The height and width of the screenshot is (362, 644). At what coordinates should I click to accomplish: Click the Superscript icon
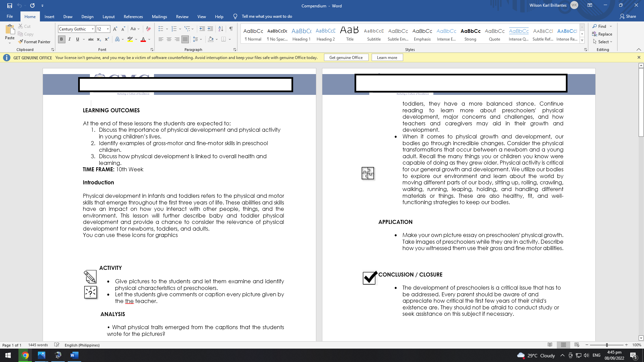pos(107,40)
